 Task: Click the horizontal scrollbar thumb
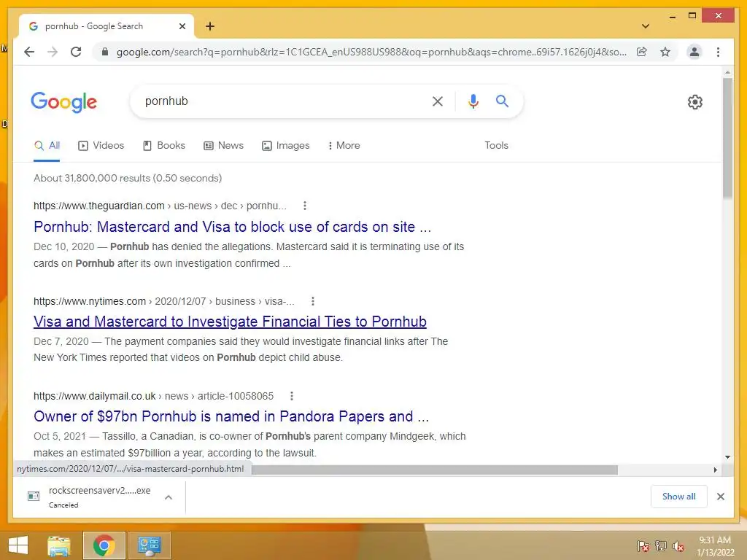click(435, 470)
